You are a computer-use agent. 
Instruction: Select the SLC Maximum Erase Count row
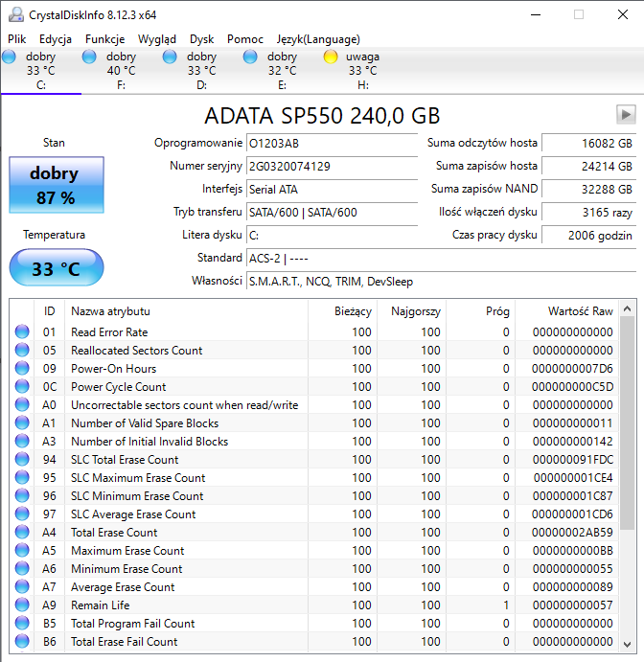[x=313, y=477]
